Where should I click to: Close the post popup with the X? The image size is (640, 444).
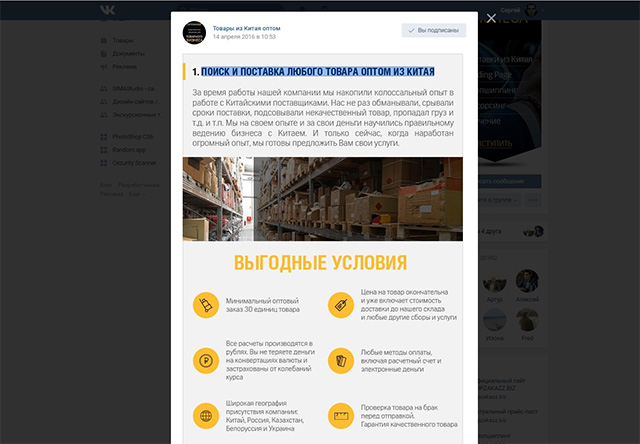point(491,18)
